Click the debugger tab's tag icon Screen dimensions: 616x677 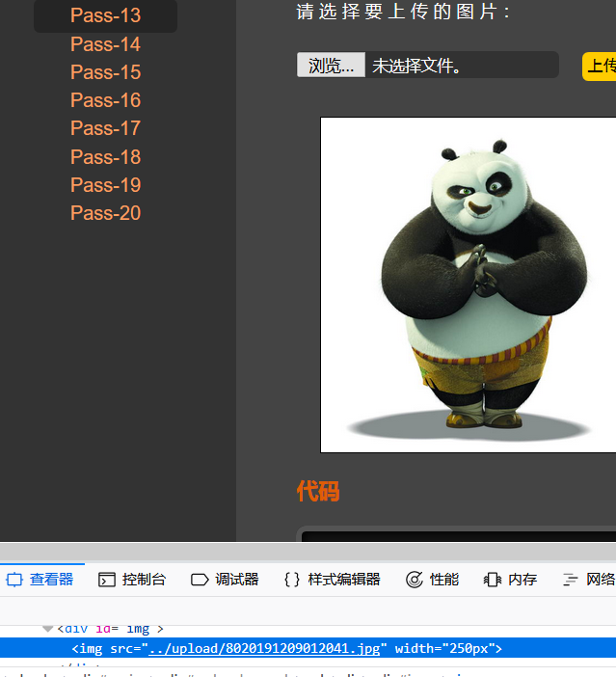click(200, 580)
